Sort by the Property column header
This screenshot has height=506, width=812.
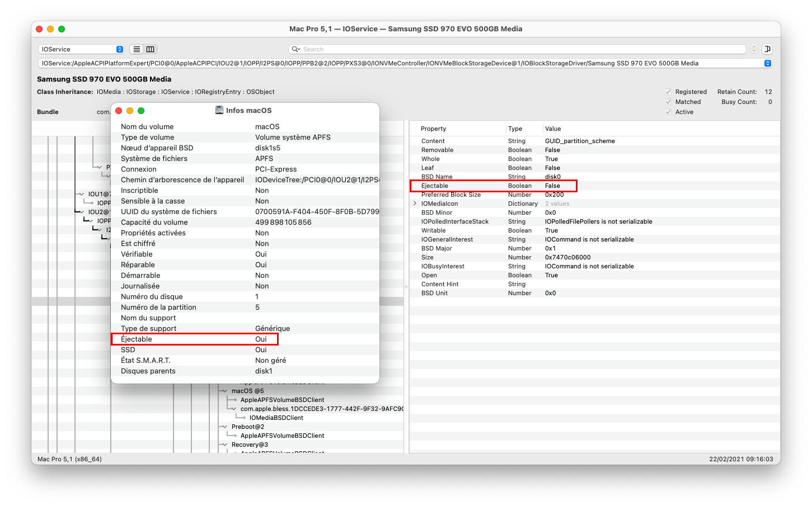tap(433, 129)
